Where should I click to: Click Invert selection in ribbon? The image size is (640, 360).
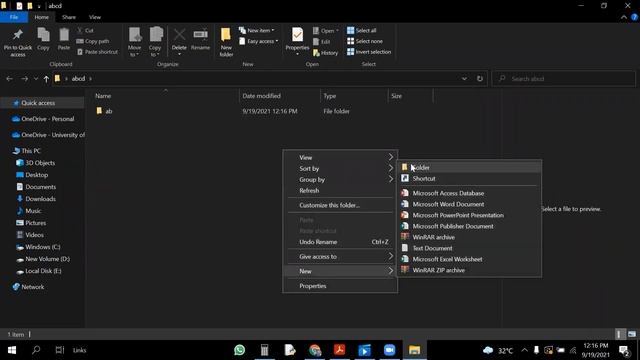pos(369,52)
